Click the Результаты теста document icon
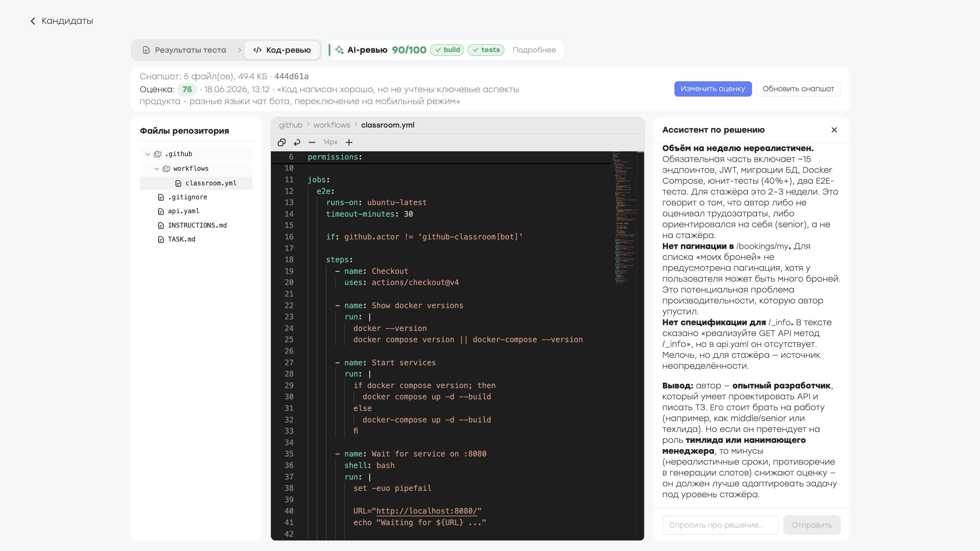The width and height of the screenshot is (980, 551). (146, 50)
